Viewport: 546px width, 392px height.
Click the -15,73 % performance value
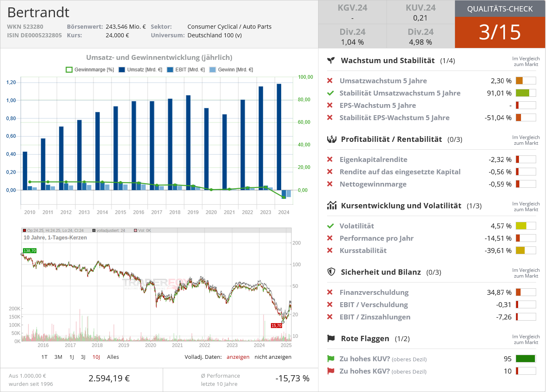[292, 378]
